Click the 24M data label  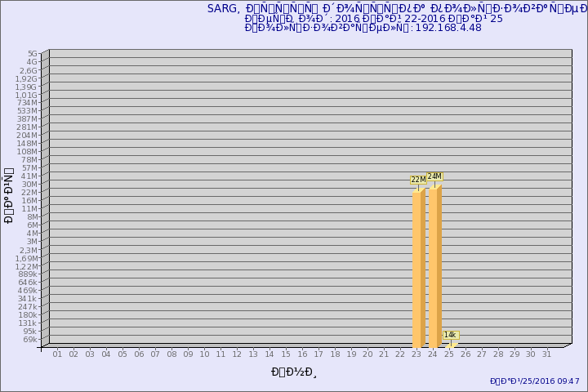pos(434,176)
